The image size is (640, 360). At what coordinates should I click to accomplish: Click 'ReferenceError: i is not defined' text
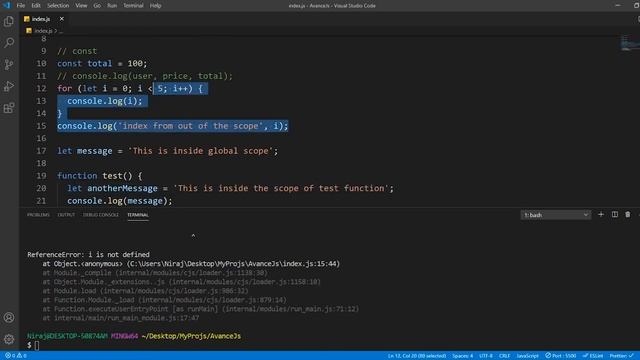click(89, 255)
